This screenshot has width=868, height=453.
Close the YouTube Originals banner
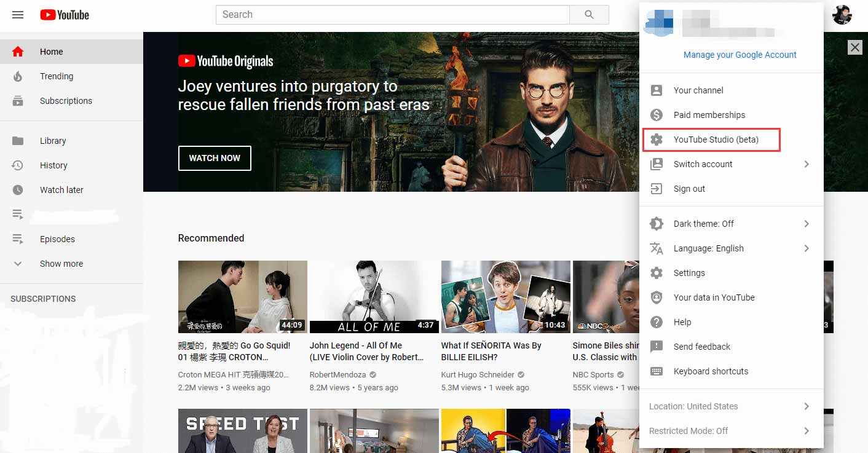[x=854, y=47]
